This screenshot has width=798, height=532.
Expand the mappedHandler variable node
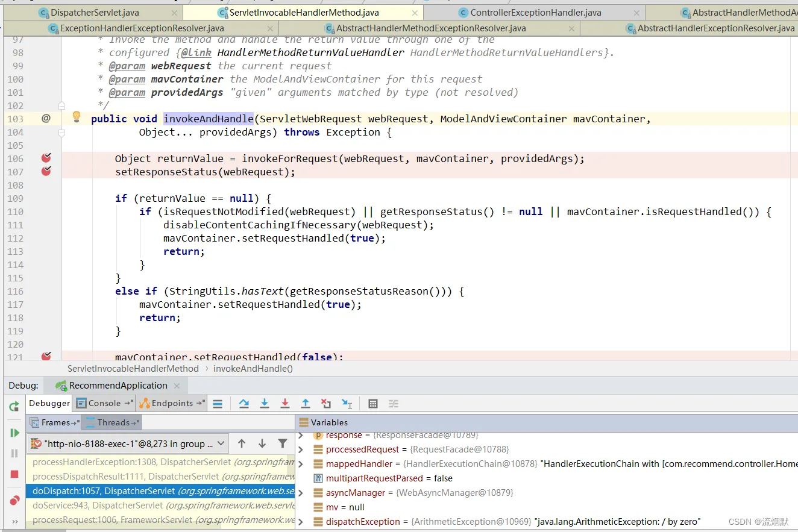301,464
